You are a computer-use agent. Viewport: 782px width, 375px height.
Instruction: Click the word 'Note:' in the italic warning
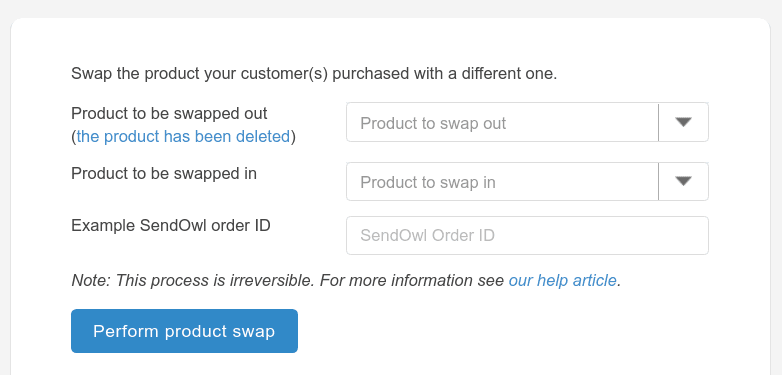[x=91, y=280]
